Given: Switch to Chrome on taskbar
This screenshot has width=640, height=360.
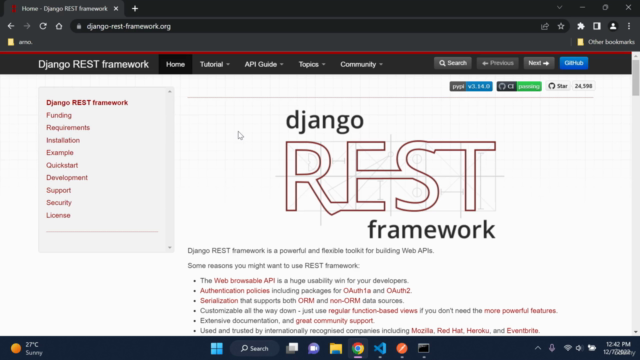Looking at the screenshot, I should click(x=358, y=349).
